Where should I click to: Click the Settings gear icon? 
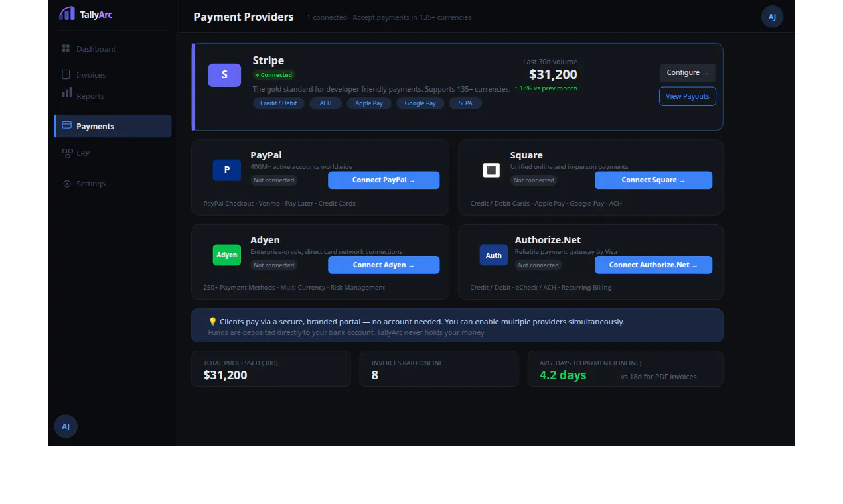pyautogui.click(x=66, y=184)
